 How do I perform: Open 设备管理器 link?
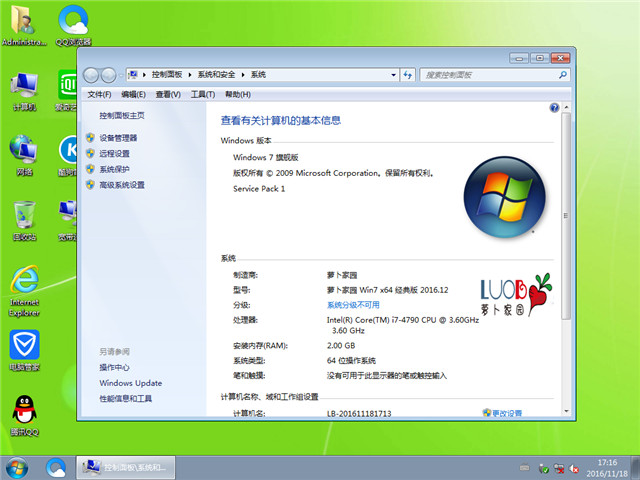(x=118, y=138)
